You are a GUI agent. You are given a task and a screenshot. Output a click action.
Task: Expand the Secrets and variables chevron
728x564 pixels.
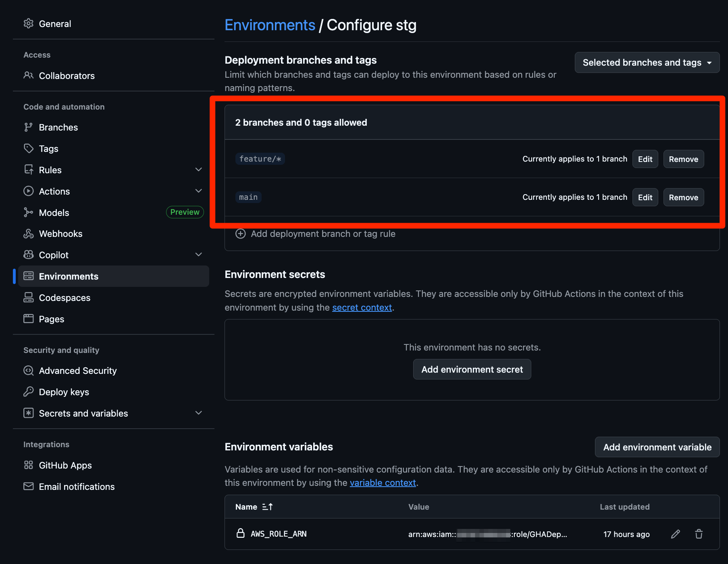198,413
